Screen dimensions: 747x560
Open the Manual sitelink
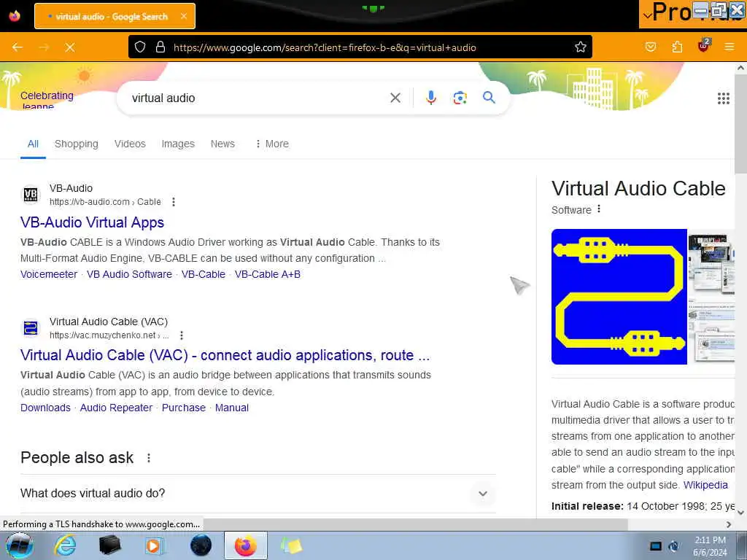click(232, 408)
